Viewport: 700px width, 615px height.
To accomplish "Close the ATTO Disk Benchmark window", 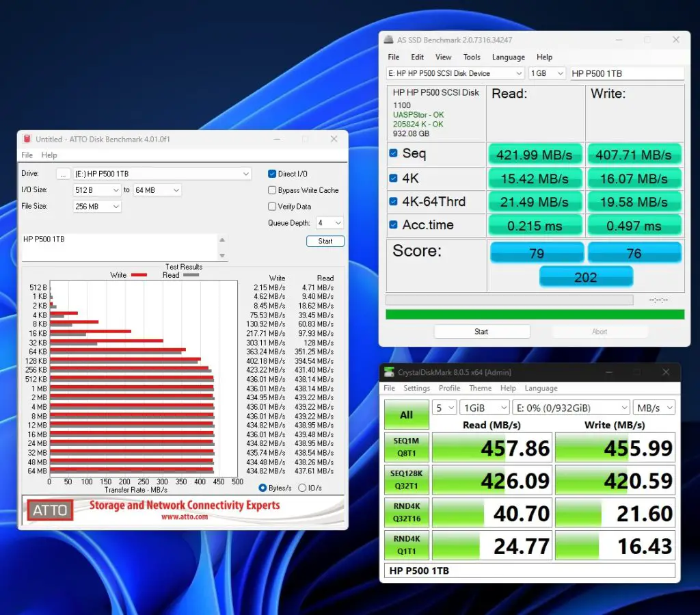I will tap(334, 139).
